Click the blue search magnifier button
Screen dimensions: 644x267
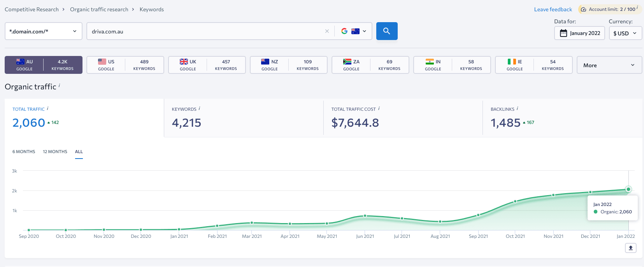point(387,31)
